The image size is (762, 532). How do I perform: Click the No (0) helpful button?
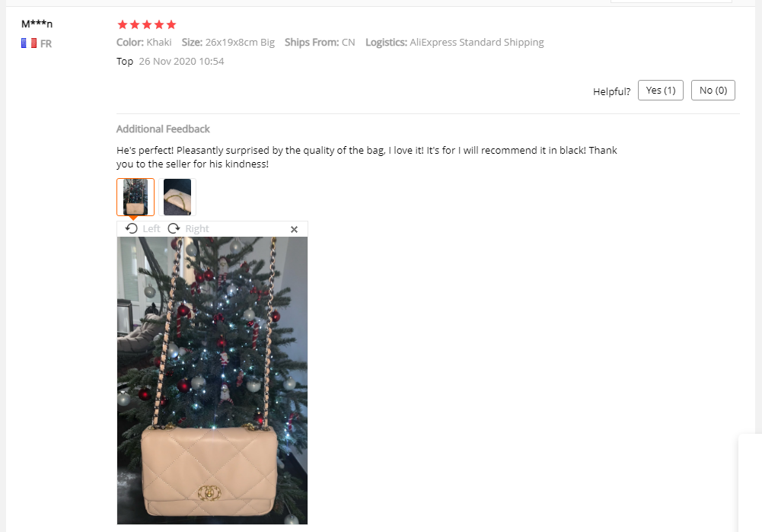pos(713,91)
